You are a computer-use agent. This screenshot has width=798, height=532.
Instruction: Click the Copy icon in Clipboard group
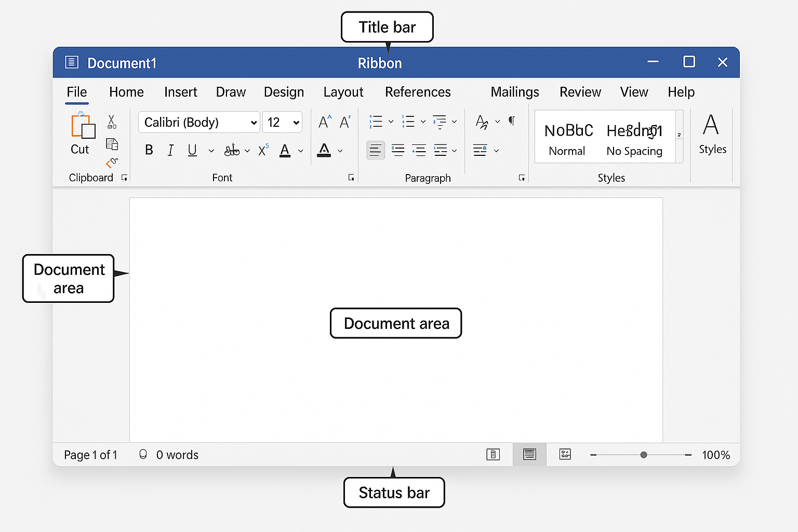pos(112,144)
